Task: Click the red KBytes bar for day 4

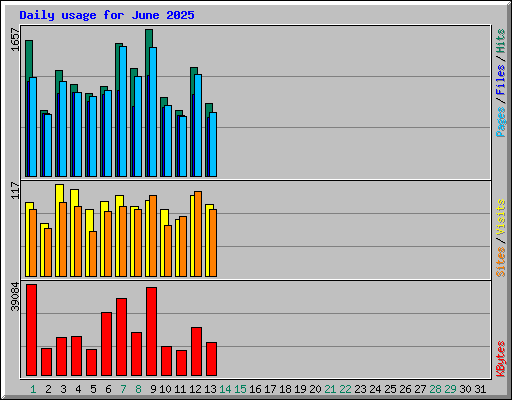Action: [x=77, y=356]
